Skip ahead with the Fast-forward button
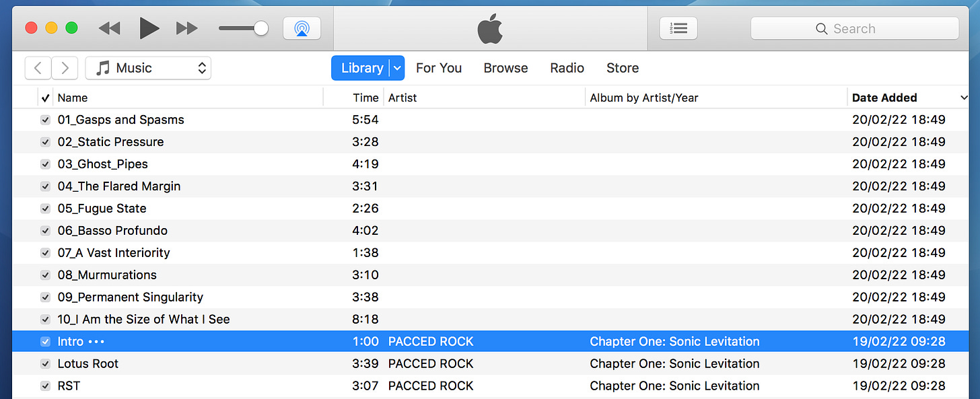The width and height of the screenshot is (980, 399). (x=187, y=28)
